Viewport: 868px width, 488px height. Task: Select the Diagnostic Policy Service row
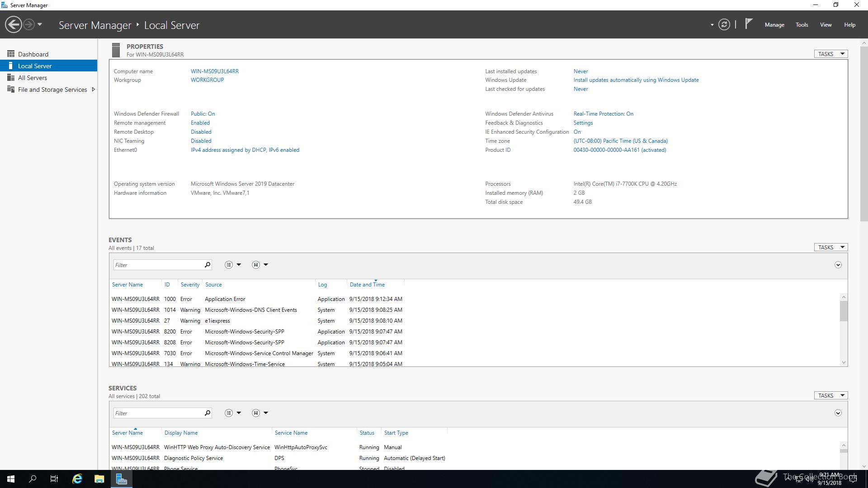pos(278,458)
